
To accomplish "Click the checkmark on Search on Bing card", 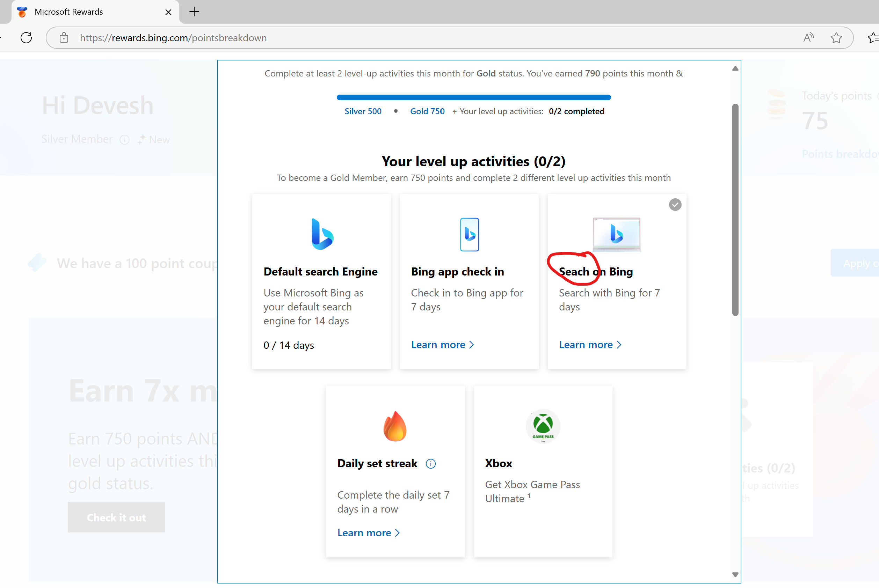I will click(675, 205).
